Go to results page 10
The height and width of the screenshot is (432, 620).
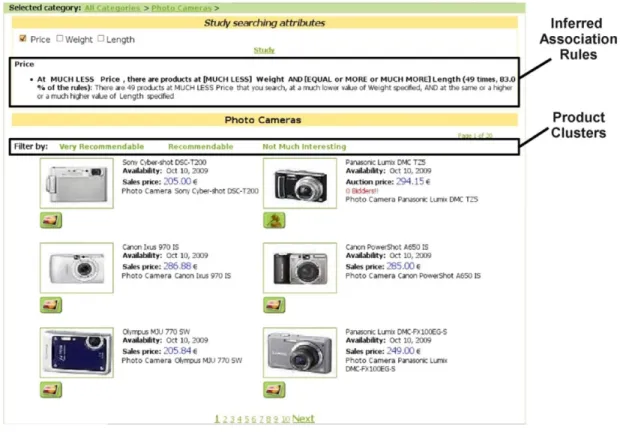[285, 419]
